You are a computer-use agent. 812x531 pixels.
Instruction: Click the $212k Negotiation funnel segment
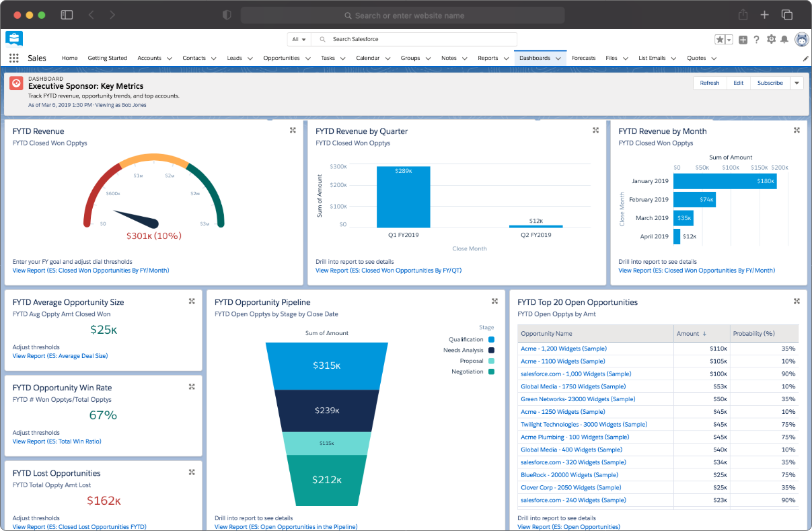point(326,481)
